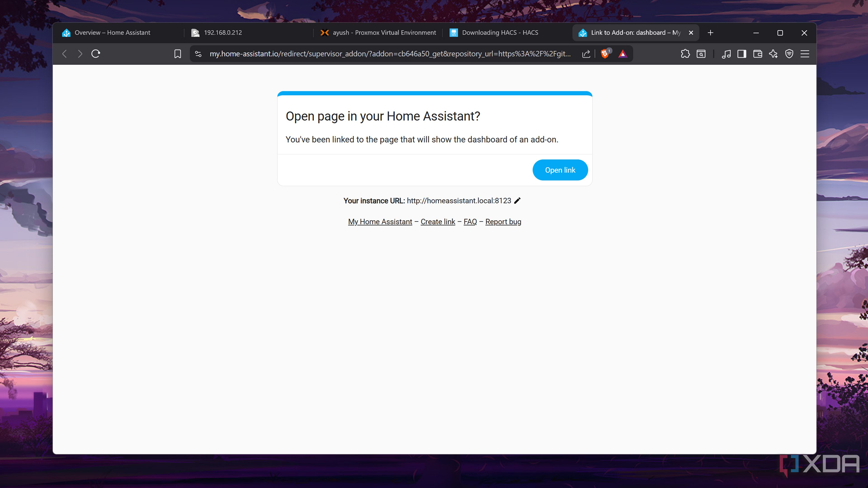Viewport: 868px width, 488px height.
Task: Open the browser main menu
Action: 805,54
